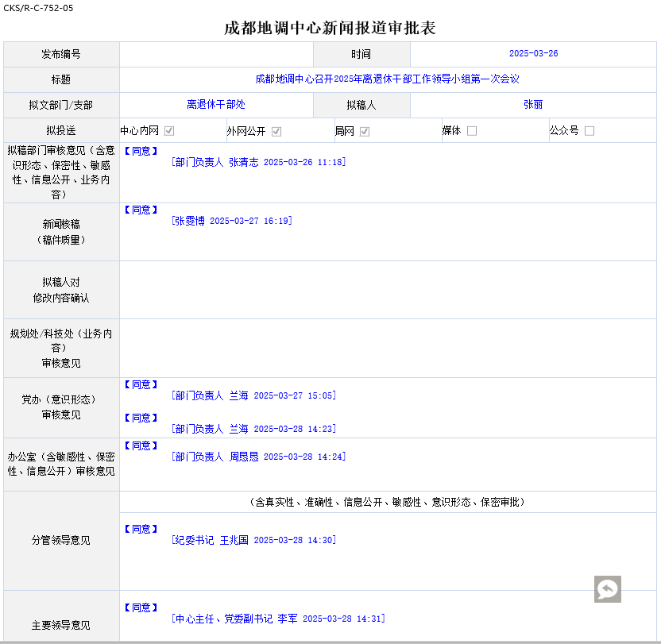Click 张清志's department review signature

[x=258, y=162]
